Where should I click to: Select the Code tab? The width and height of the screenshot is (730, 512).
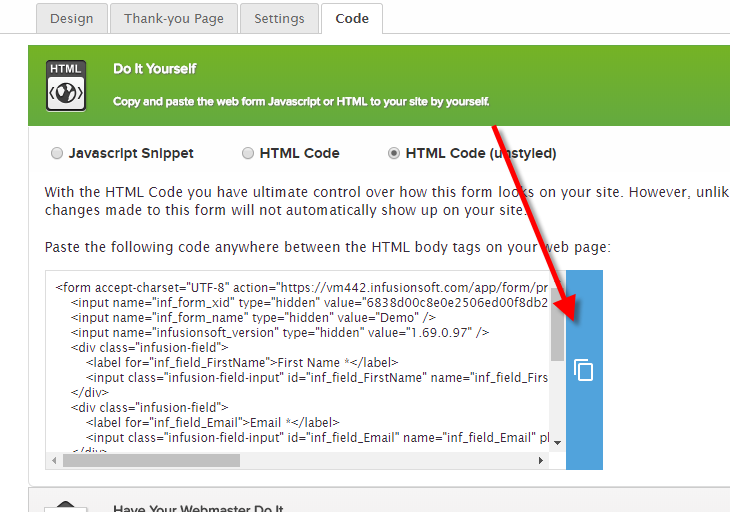pyautogui.click(x=352, y=19)
